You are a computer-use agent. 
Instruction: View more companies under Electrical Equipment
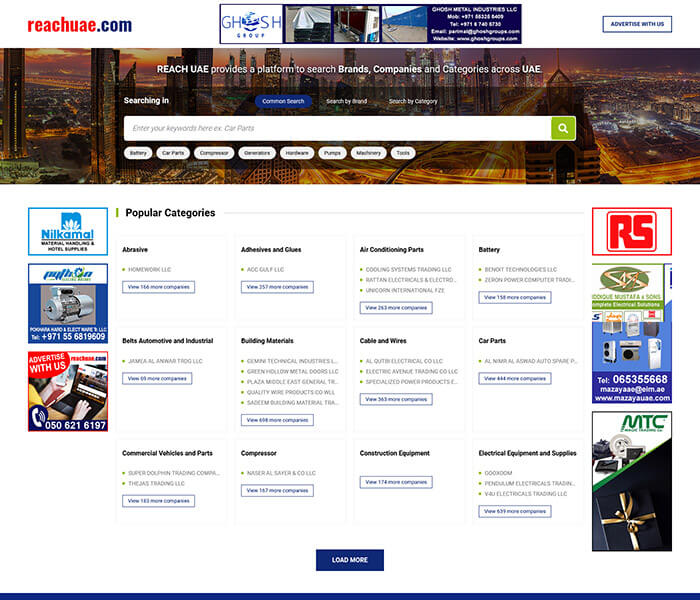click(x=515, y=511)
